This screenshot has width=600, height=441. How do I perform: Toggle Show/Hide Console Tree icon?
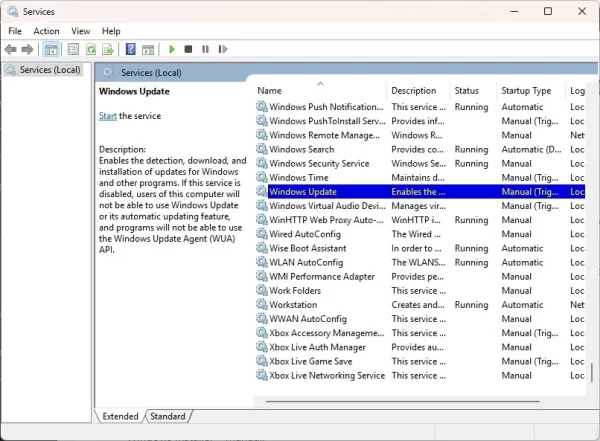(51, 49)
